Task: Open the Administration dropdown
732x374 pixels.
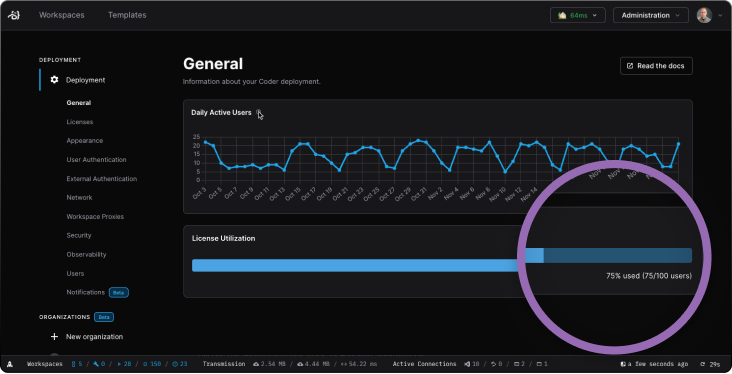Action: pyautogui.click(x=650, y=15)
